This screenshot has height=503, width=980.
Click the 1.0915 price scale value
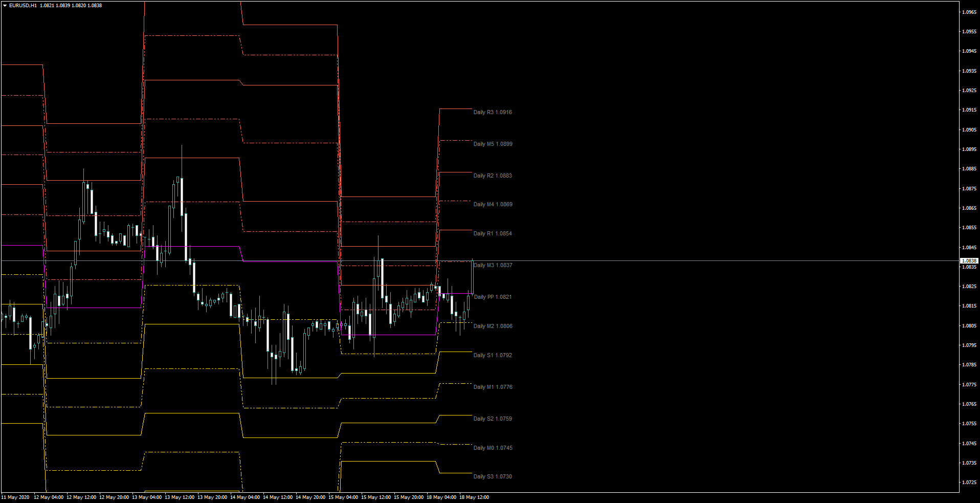tap(969, 110)
